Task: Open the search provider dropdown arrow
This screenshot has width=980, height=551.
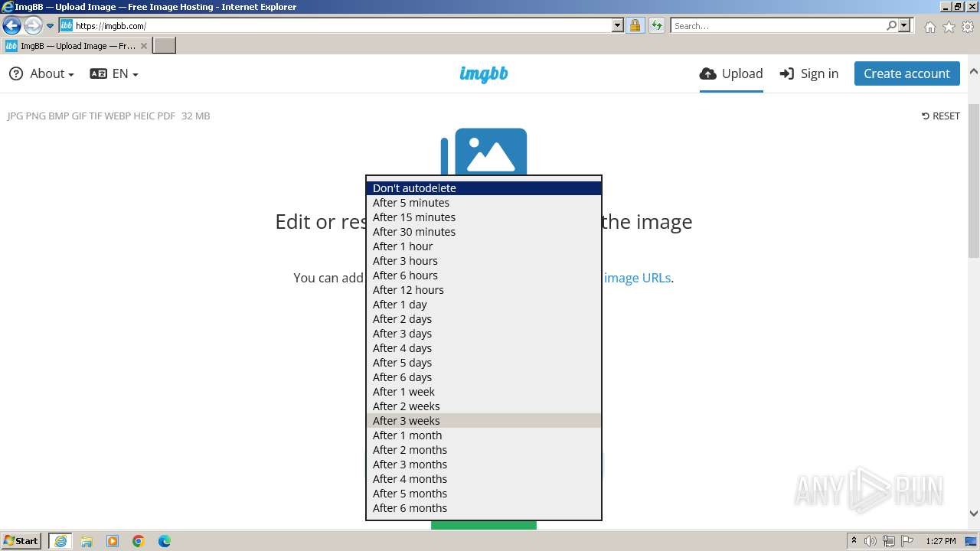Action: click(904, 26)
